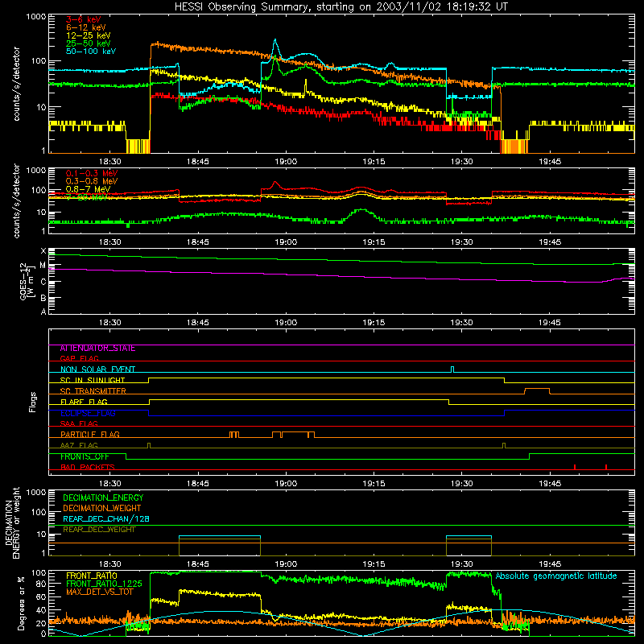Image resolution: width=644 pixels, height=644 pixels.
Task: Click the DECIMATION_WEIGHT legend label
Action: pyautogui.click(x=102, y=509)
